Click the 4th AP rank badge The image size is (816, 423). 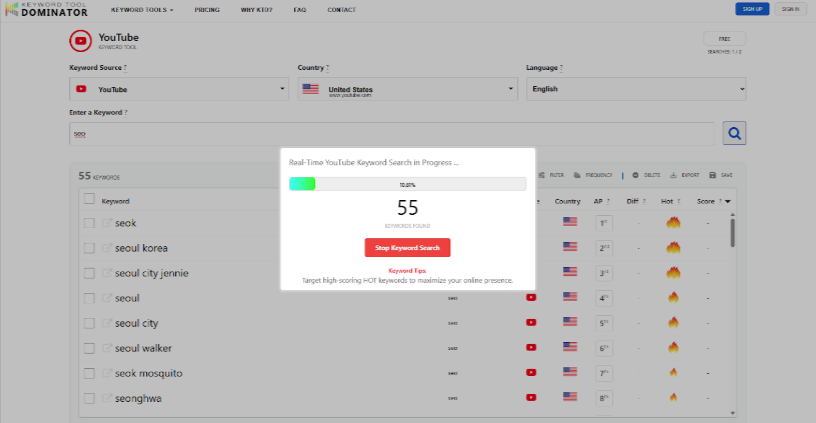pos(604,298)
